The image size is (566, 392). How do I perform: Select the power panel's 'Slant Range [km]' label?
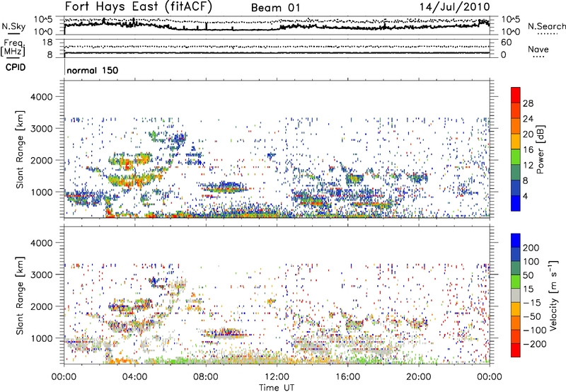coord(20,149)
